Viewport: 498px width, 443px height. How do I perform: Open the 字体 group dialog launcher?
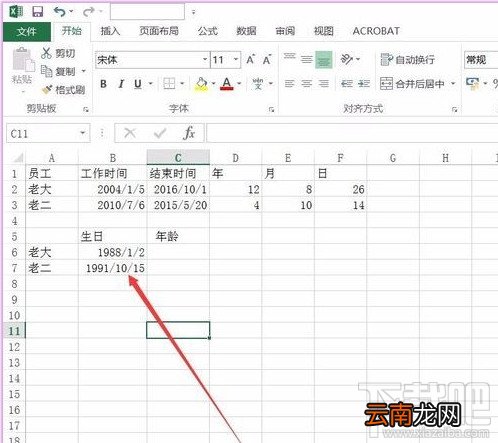point(272,109)
